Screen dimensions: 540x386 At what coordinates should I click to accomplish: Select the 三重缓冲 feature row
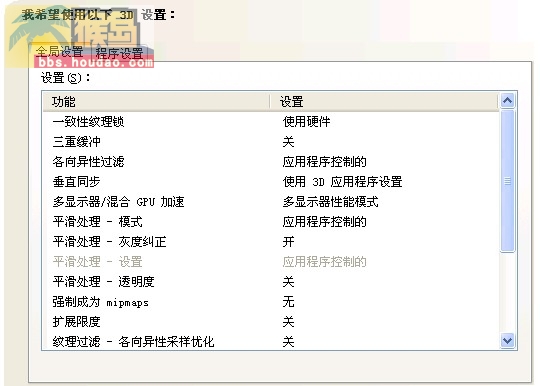[270, 142]
